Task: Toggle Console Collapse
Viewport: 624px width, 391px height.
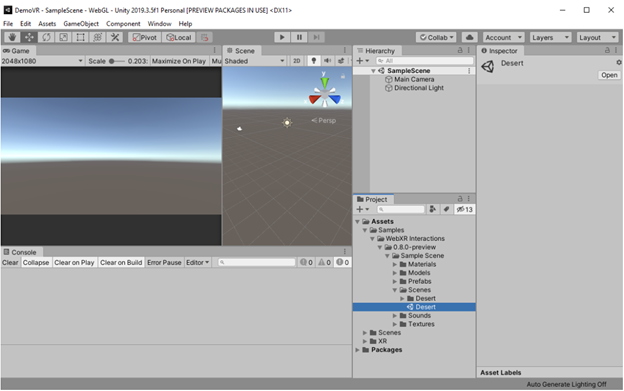Action: [x=36, y=263]
